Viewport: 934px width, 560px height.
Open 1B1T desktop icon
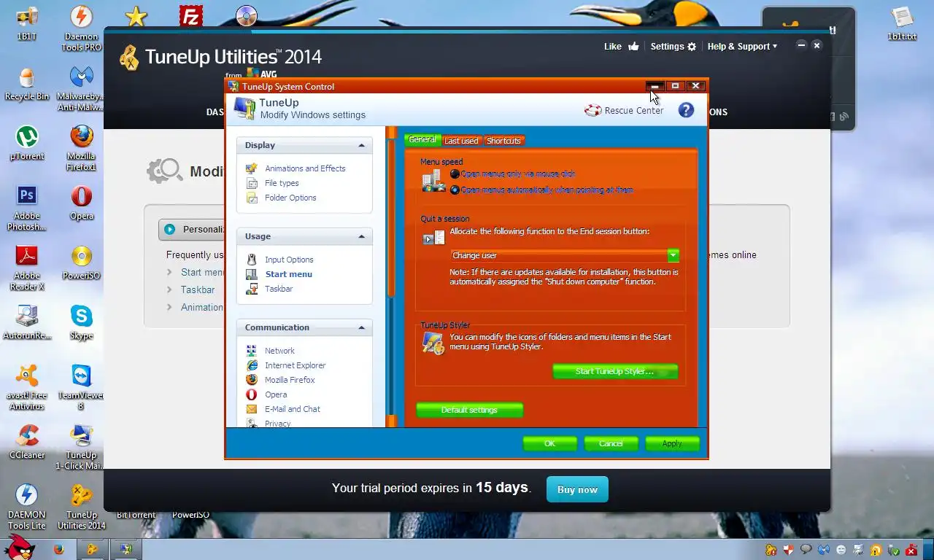[27, 23]
